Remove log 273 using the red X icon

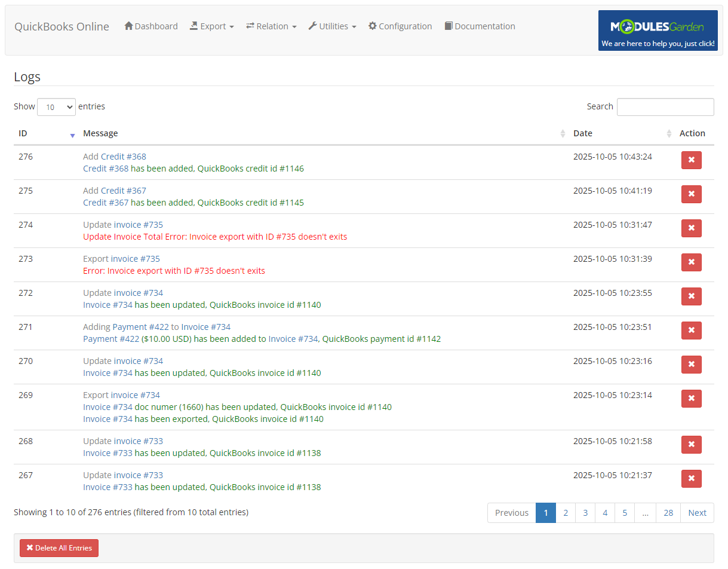point(691,262)
